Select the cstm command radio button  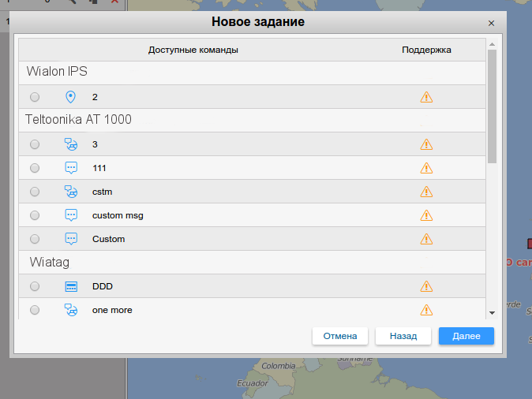point(35,192)
